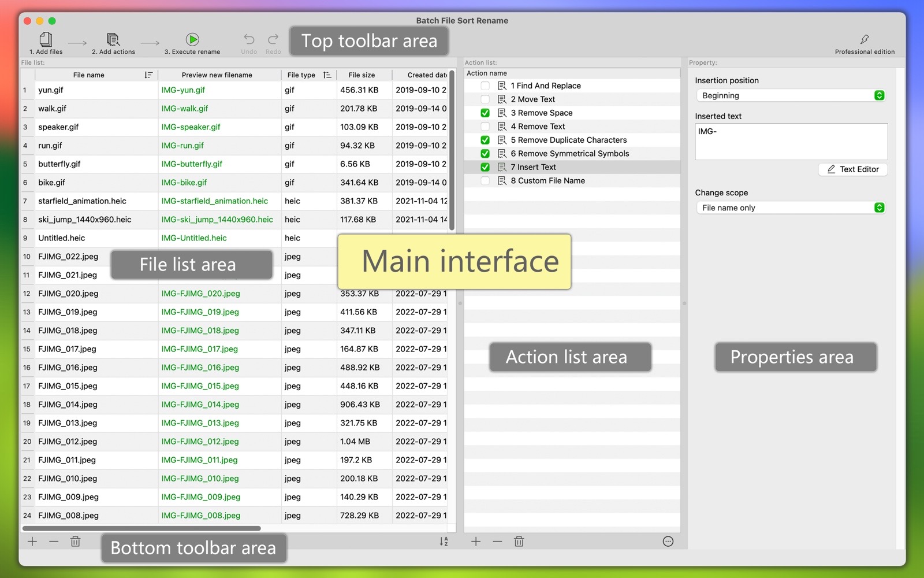Screen dimensions: 924x578
Task: Uncheck the Remove Space action checkbox
Action: click(x=485, y=113)
